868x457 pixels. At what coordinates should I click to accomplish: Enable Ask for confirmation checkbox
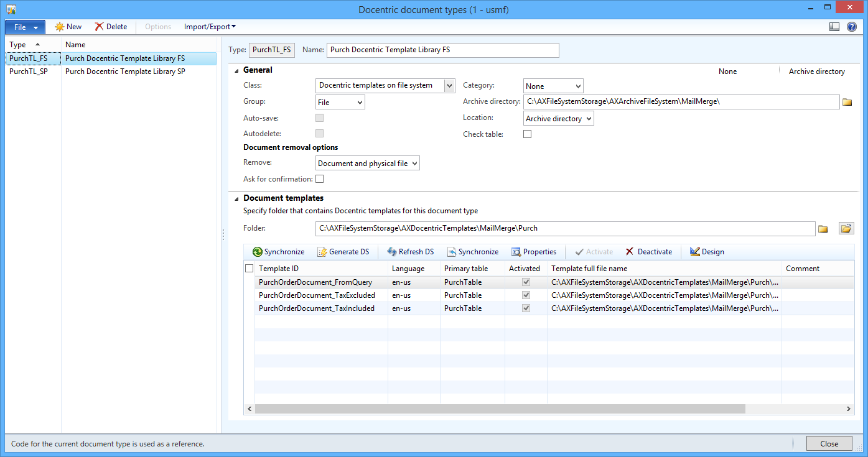coord(320,179)
